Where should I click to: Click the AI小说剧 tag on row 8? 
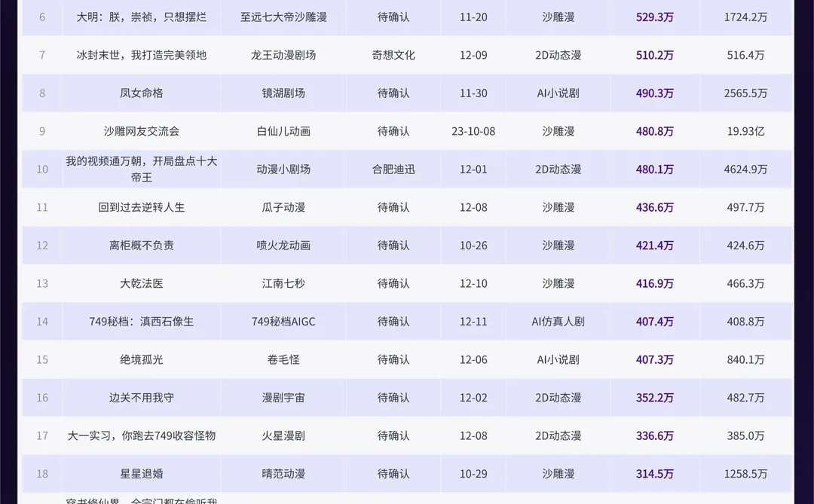click(558, 93)
